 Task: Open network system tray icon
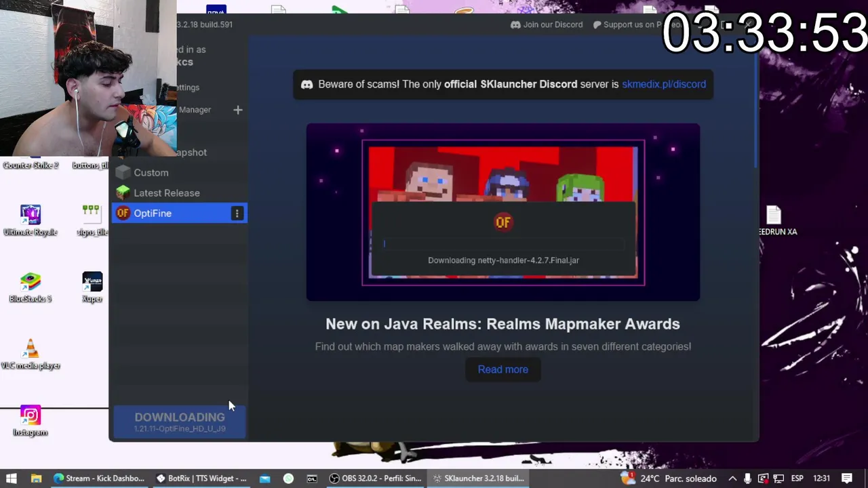coord(778,479)
